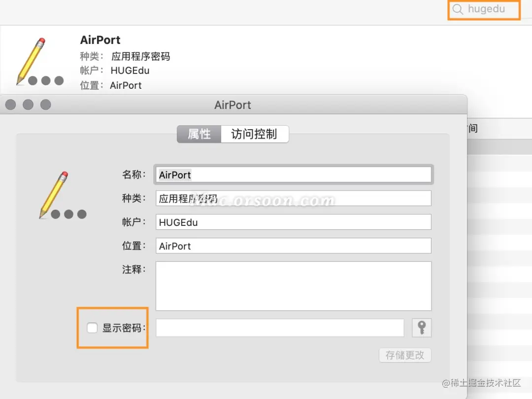Click the 位置 field containing AirPort
This screenshot has height=399, width=532.
294,246
